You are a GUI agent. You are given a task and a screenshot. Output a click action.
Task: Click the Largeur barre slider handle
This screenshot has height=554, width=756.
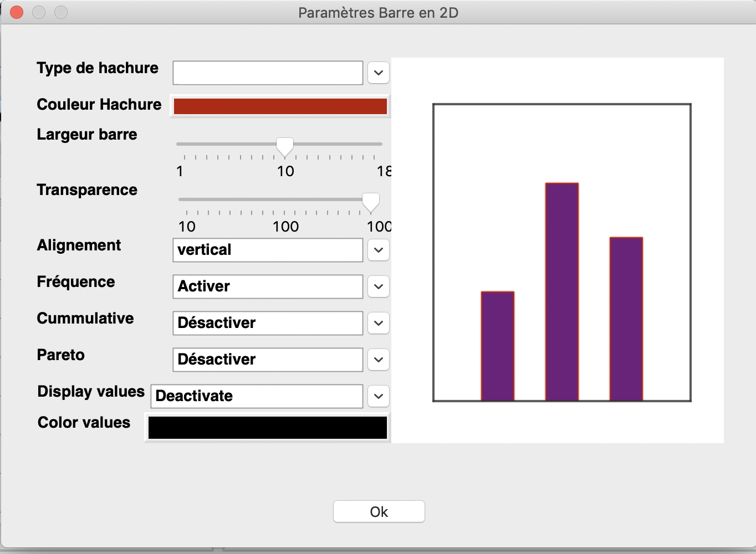[x=285, y=147]
